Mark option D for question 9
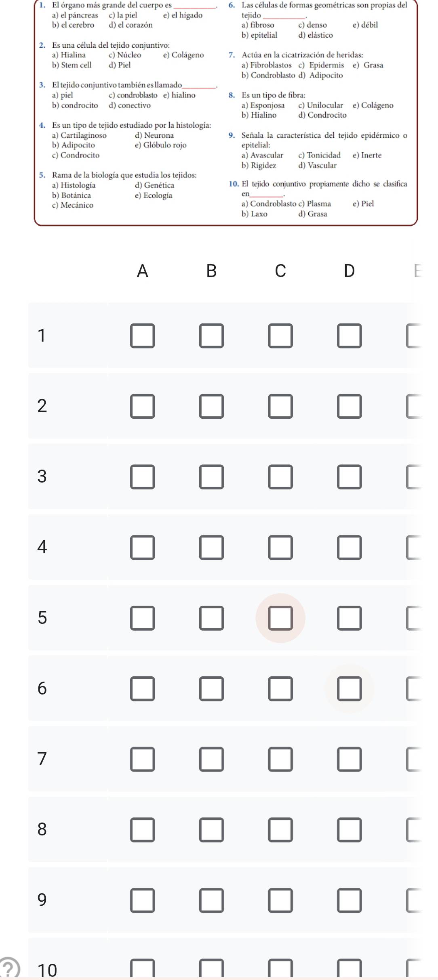438x980 pixels. (350, 900)
